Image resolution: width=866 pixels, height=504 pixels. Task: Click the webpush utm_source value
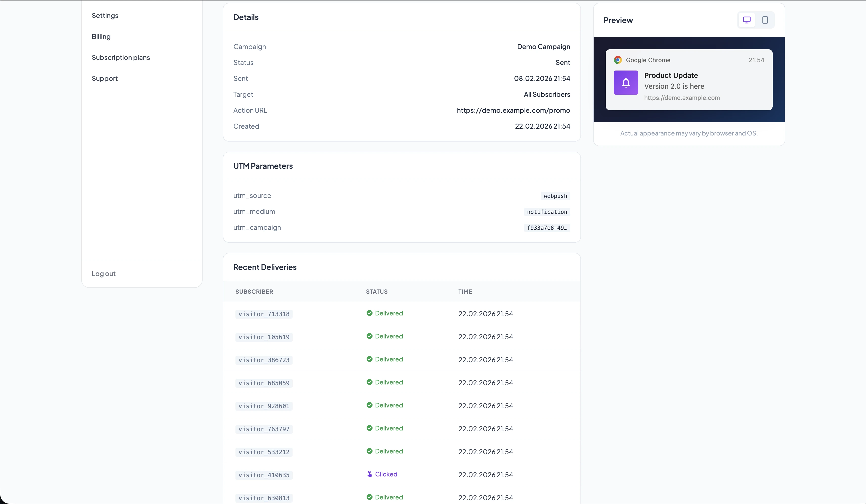click(555, 196)
